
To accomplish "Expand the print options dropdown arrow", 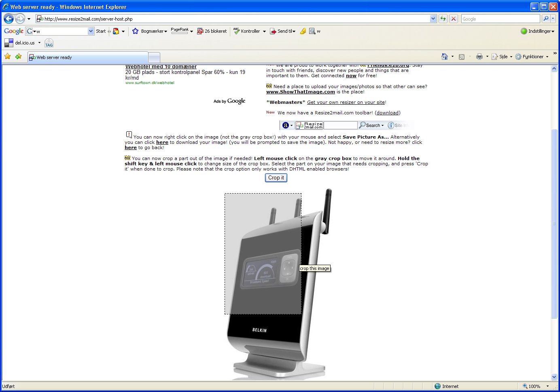I will point(487,57).
